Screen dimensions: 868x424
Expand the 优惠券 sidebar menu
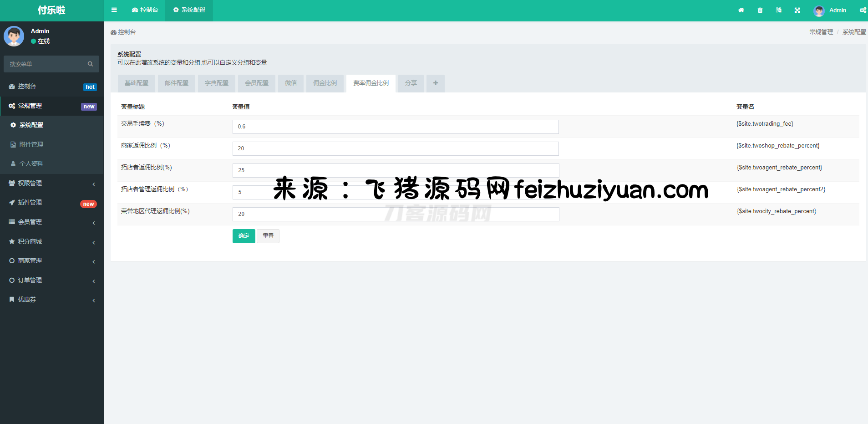coord(51,300)
